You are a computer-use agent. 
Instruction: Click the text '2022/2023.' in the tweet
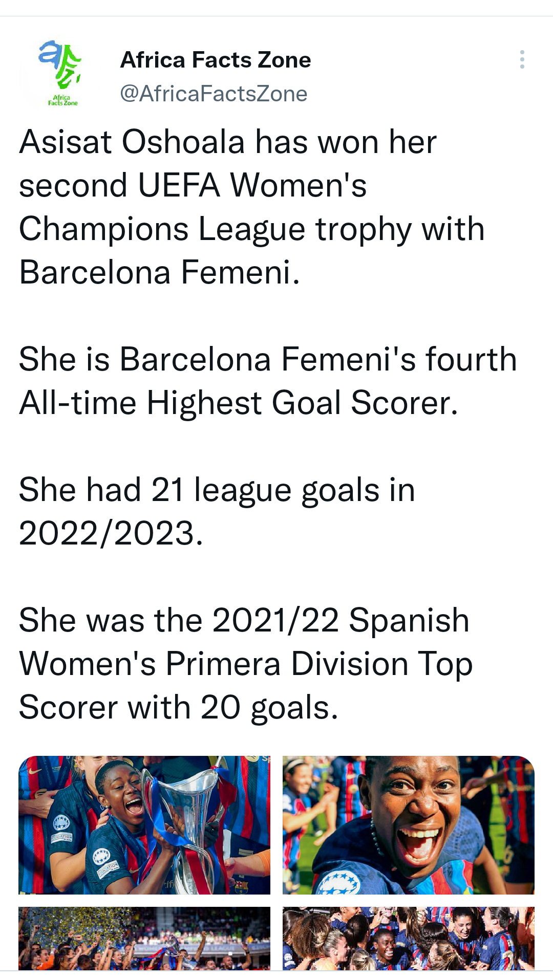(x=111, y=533)
